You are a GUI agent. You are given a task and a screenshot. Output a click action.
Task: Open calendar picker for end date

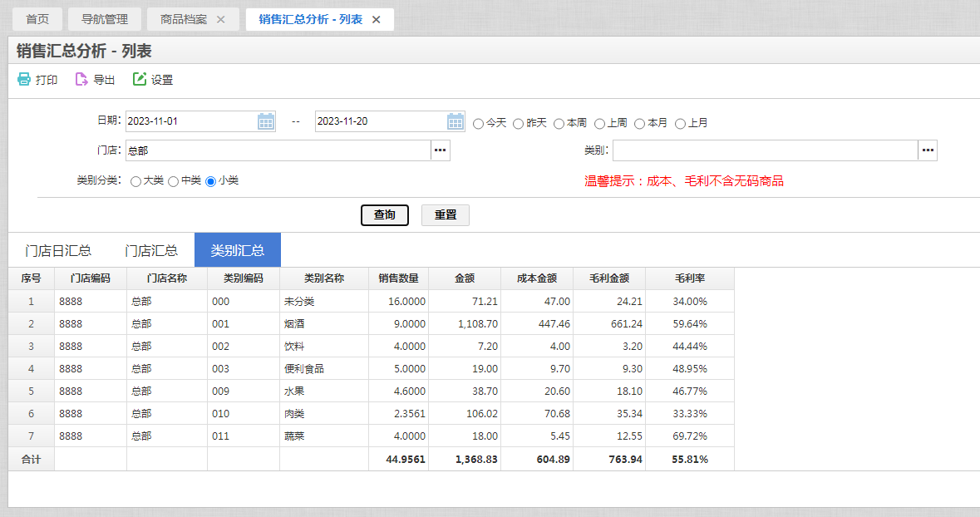(x=455, y=121)
